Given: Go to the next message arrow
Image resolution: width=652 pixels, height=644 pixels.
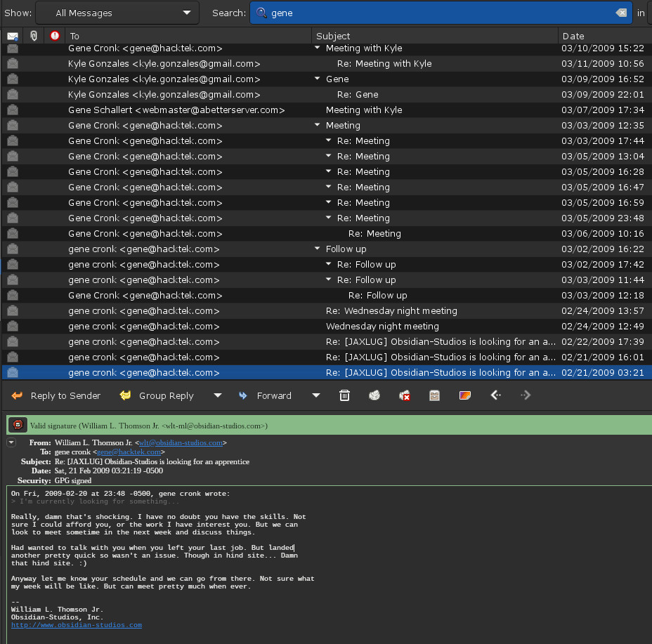Looking at the screenshot, I should (x=526, y=395).
